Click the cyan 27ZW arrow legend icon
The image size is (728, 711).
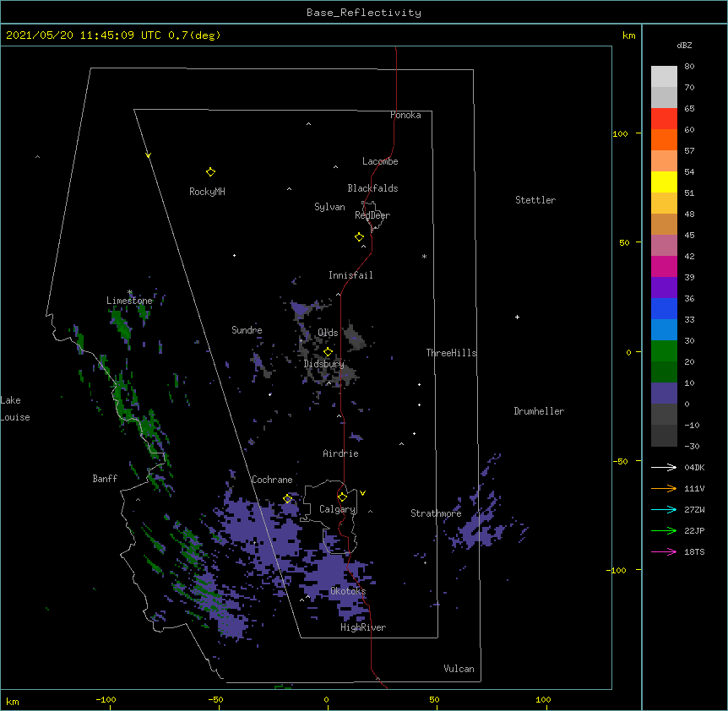[x=664, y=509]
